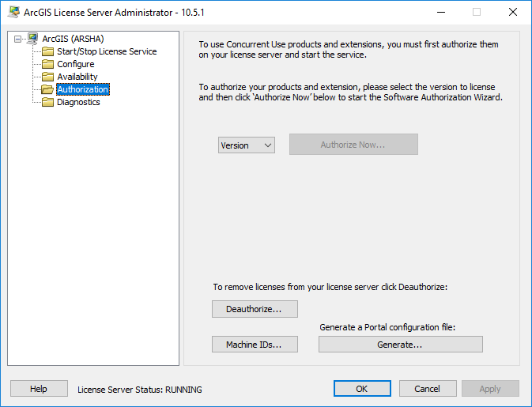The width and height of the screenshot is (532, 407).
Task: Open the Machine IDs dialog
Action: [255, 345]
